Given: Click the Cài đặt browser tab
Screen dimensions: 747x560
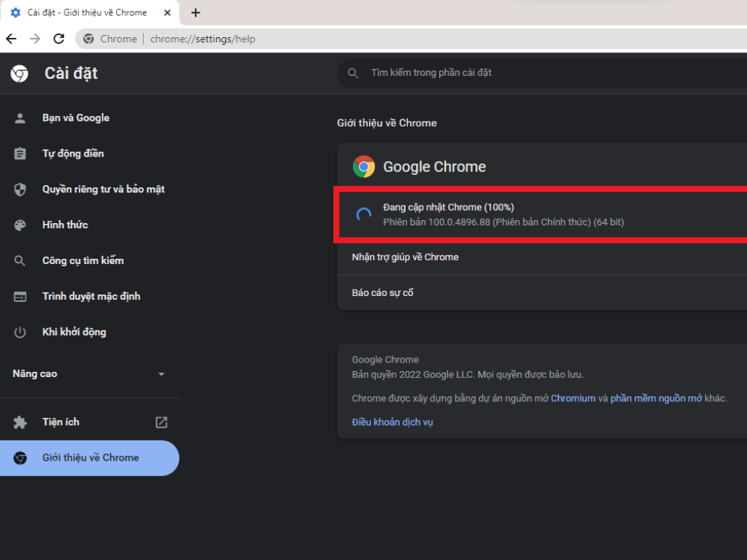Looking at the screenshot, I should pos(86,12).
